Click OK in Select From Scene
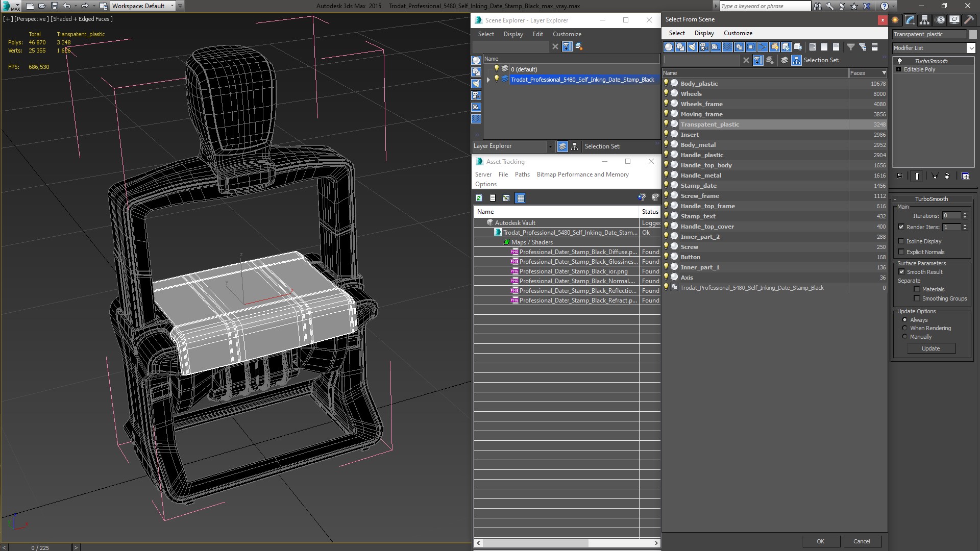 [820, 541]
